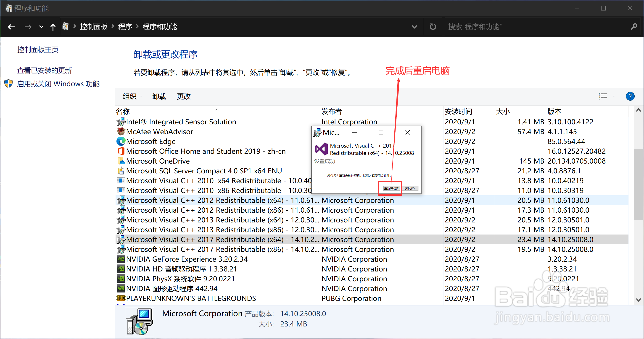Click the PLAYERUNKNOWN'S BATTLEGROUNDS program icon
Screen dimensions: 644x339
pyautogui.click(x=121, y=298)
